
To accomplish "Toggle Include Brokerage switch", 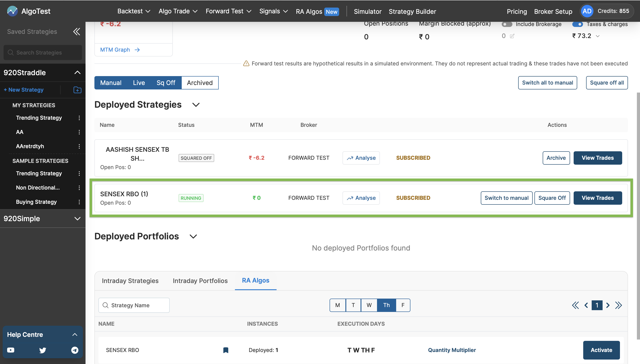I will 507,24.
